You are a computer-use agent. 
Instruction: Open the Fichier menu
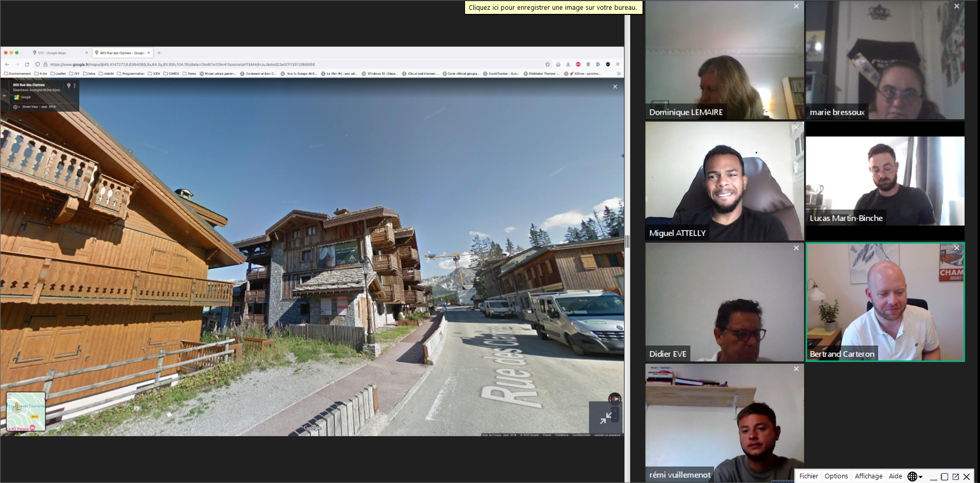coord(809,476)
